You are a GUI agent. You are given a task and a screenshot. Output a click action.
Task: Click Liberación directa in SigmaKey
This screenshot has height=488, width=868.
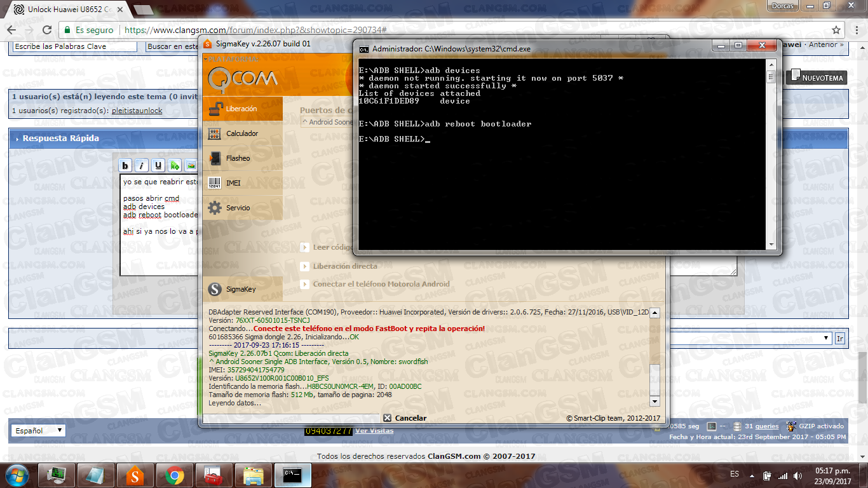344,266
